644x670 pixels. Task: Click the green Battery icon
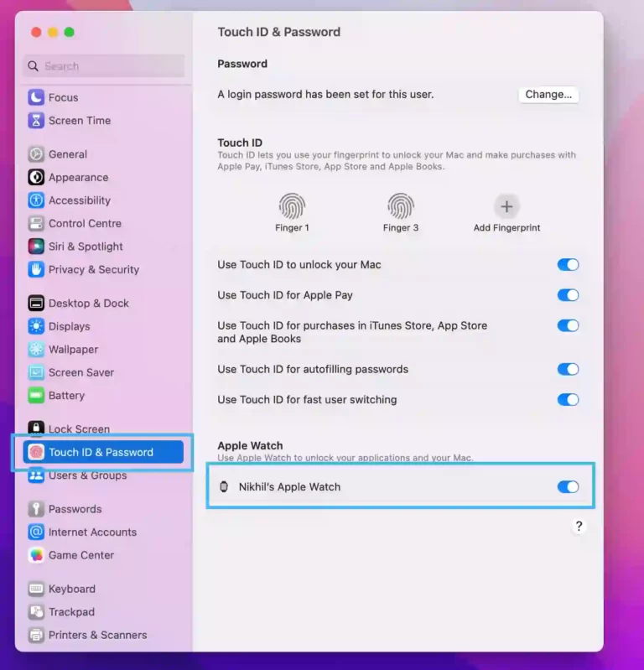pos(36,396)
